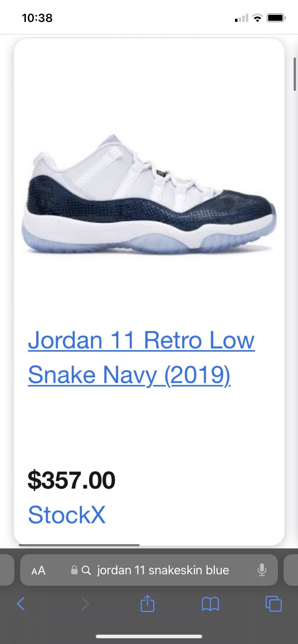The width and height of the screenshot is (298, 644).
Task: Open the StockX seller link
Action: tap(67, 515)
